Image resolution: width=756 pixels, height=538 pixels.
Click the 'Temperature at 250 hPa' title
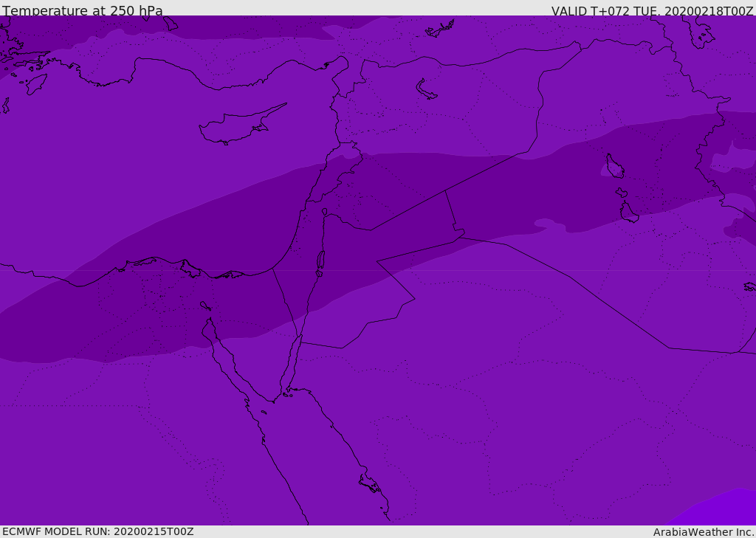click(x=83, y=10)
